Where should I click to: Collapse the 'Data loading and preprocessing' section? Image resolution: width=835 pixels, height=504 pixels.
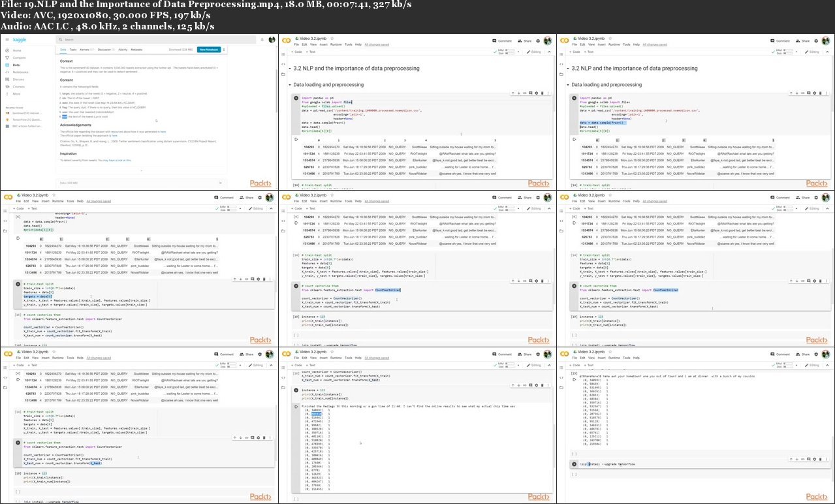(x=289, y=84)
